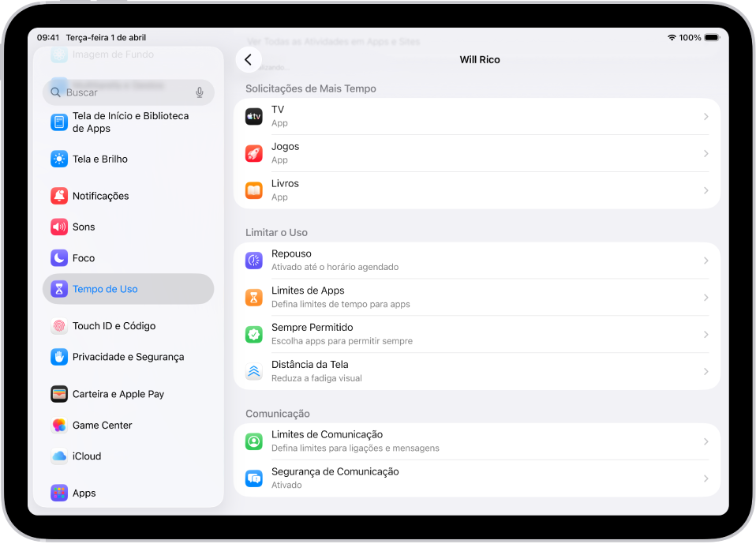756x544 pixels.
Task: Open Sempre Permitido via its chevron
Action: pyautogui.click(x=705, y=334)
